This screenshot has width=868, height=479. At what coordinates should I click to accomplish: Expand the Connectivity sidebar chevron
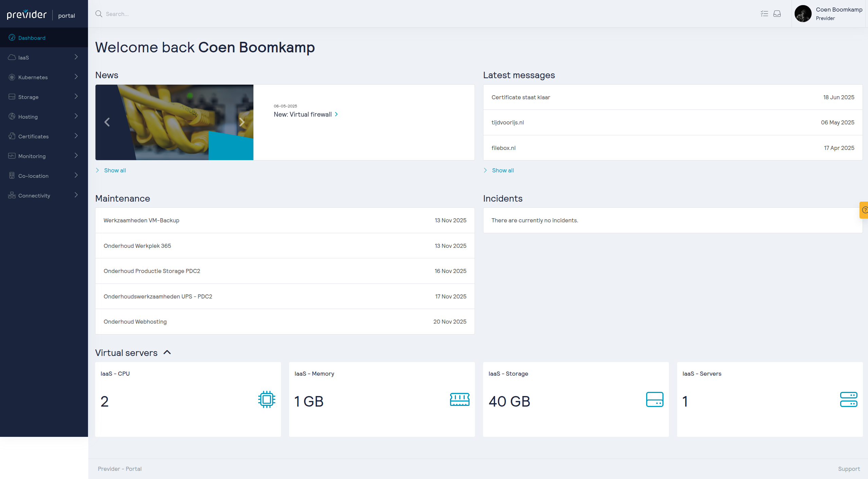[x=76, y=195]
